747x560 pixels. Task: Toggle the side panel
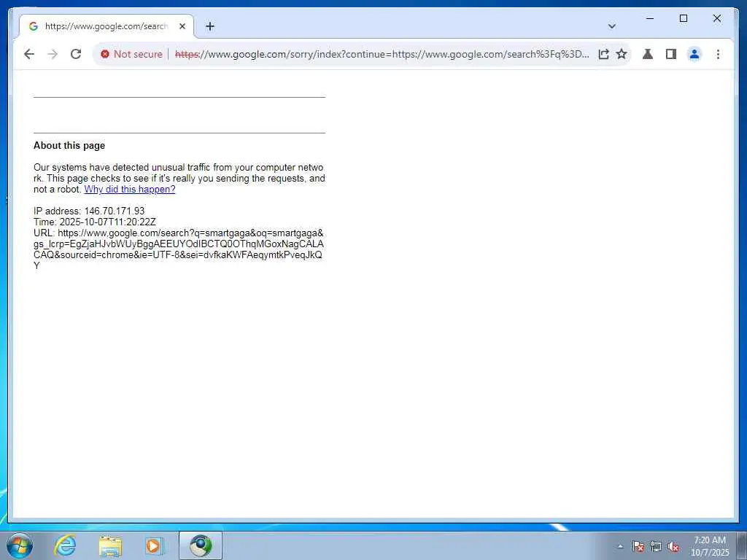pos(671,54)
